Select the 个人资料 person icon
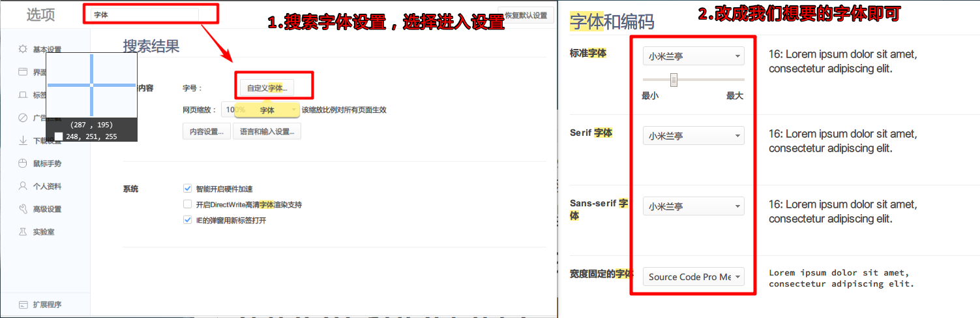This screenshot has height=318, width=980. 23,186
